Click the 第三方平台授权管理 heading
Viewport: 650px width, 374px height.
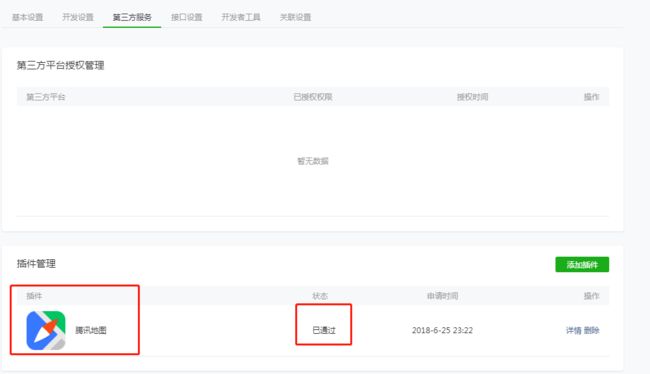61,65
